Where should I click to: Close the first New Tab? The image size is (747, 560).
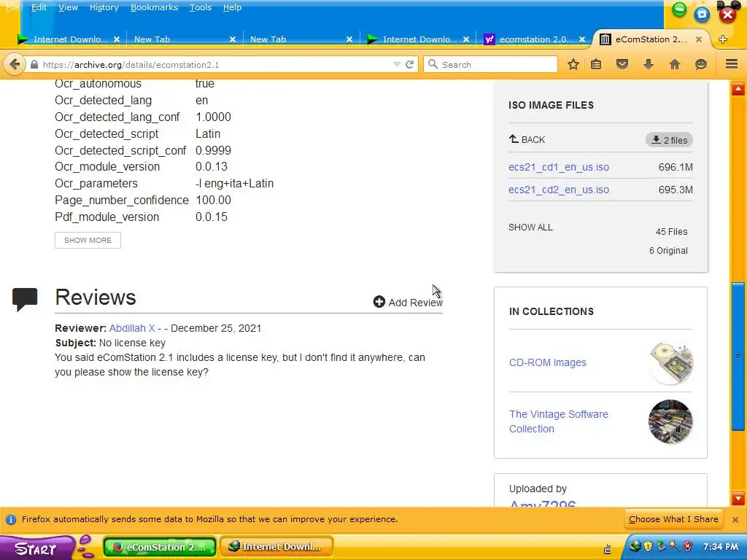pyautogui.click(x=233, y=39)
